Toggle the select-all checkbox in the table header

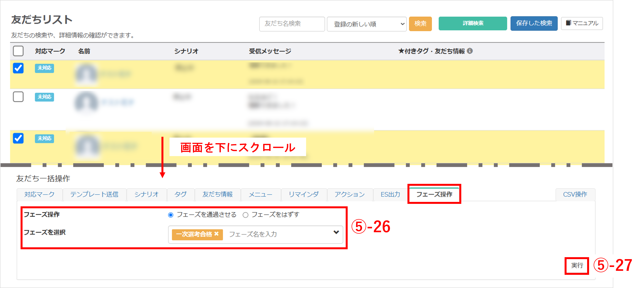coord(18,51)
